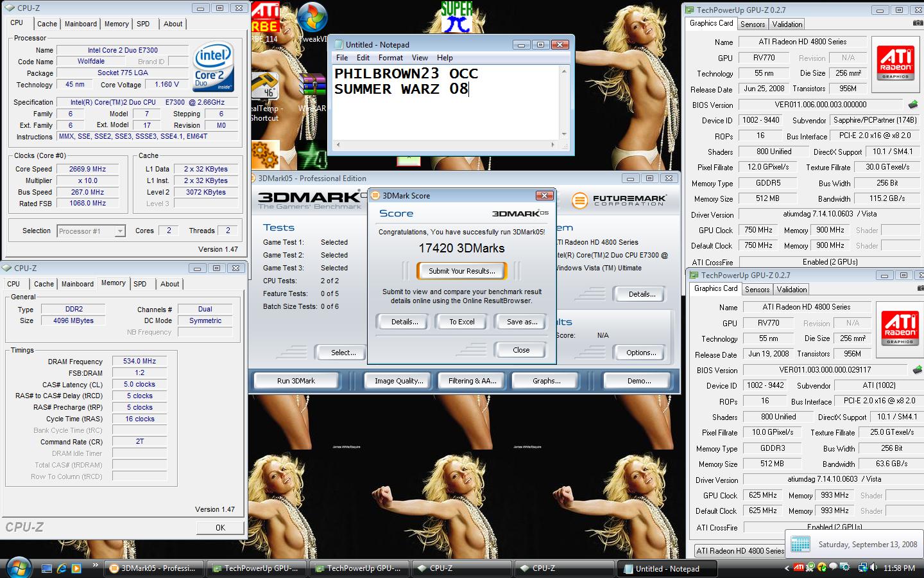Click the ATI tray icon

[798, 568]
